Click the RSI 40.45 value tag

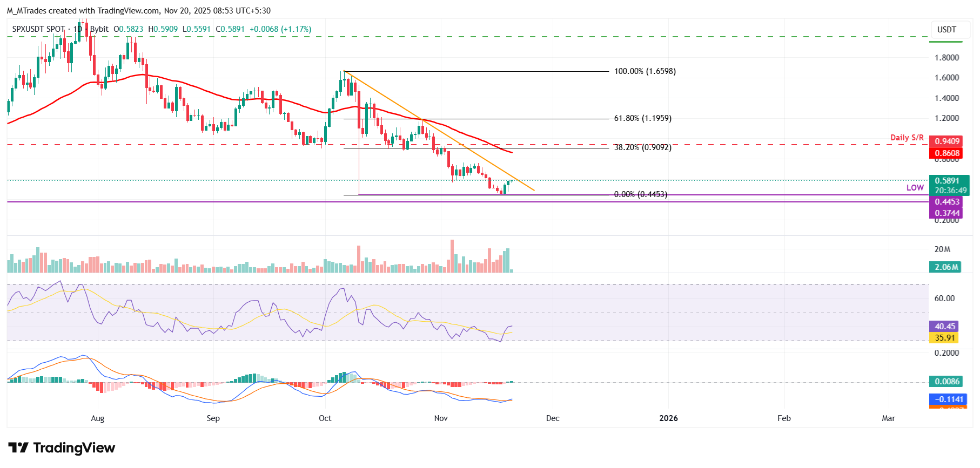(x=944, y=327)
